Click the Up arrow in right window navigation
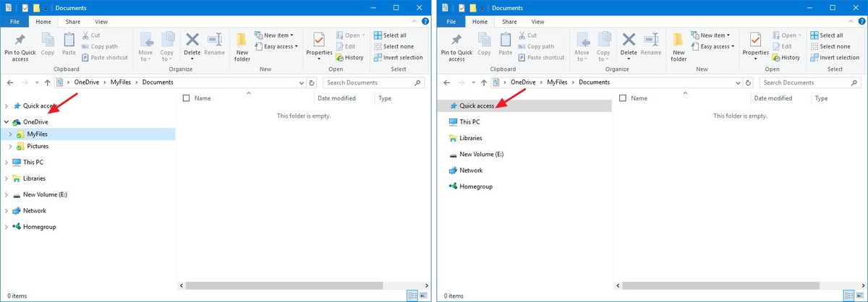The height and width of the screenshot is (302, 868). click(484, 82)
